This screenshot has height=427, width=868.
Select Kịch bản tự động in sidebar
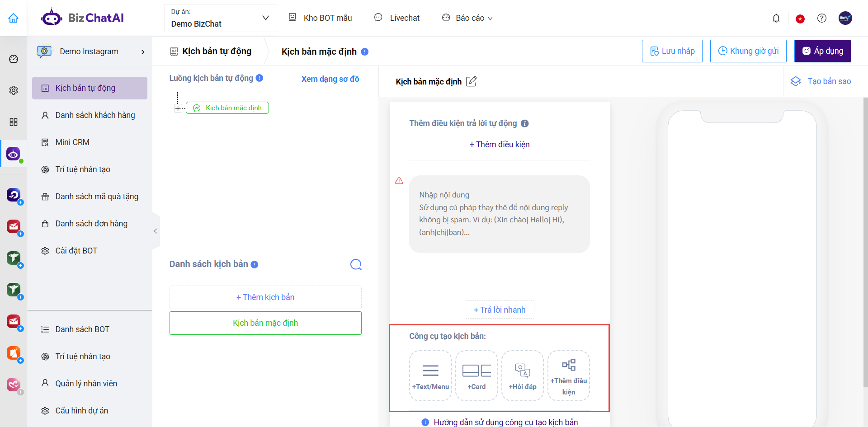point(90,88)
